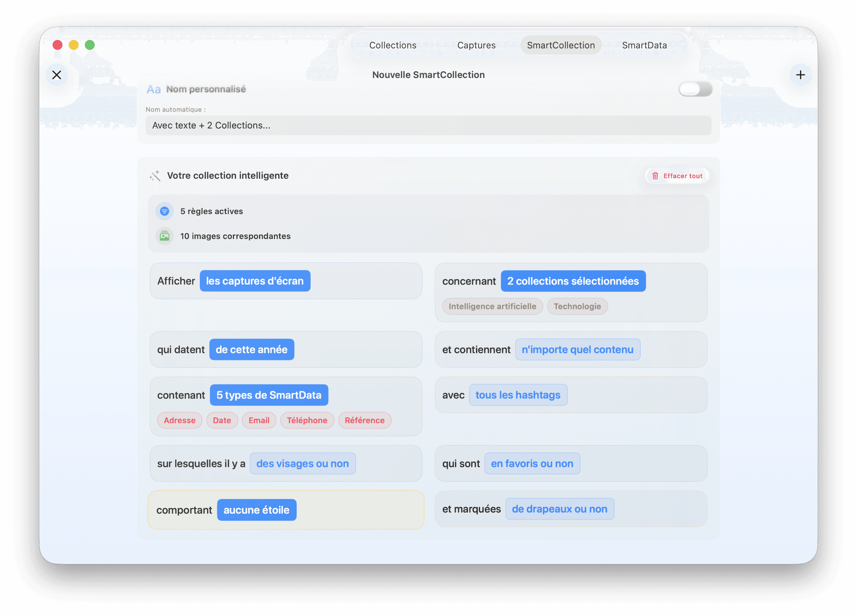Click the magic wand icon
Screen dimensions: 857x616
155,176
